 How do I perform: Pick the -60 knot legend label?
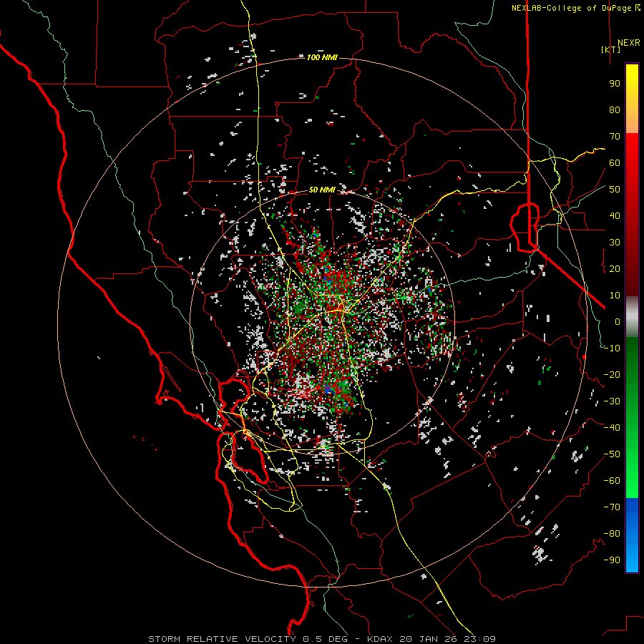pyautogui.click(x=612, y=481)
